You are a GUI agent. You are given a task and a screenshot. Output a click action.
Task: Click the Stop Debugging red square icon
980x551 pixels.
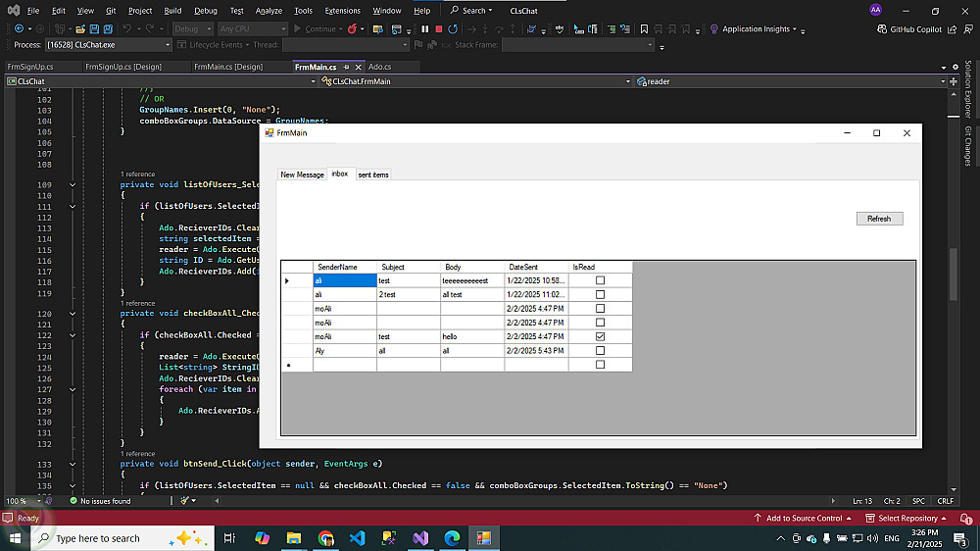pos(438,29)
